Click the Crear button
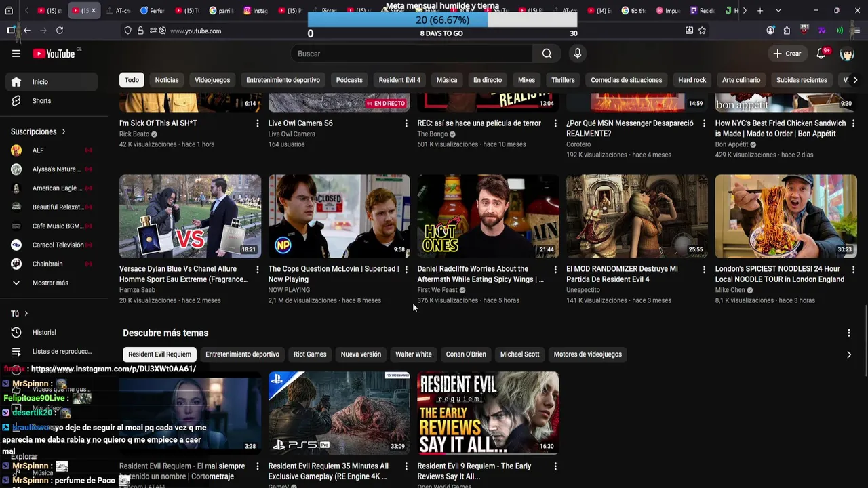The height and width of the screenshot is (488, 868). (787, 54)
